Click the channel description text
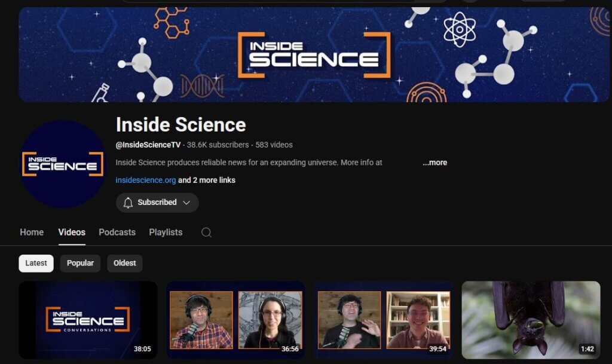This screenshot has width=612, height=364. [x=249, y=163]
